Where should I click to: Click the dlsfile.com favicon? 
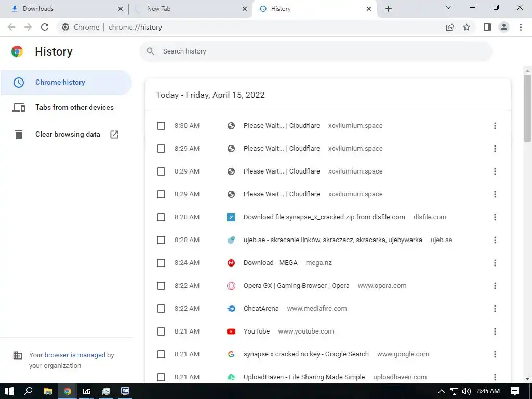click(231, 217)
